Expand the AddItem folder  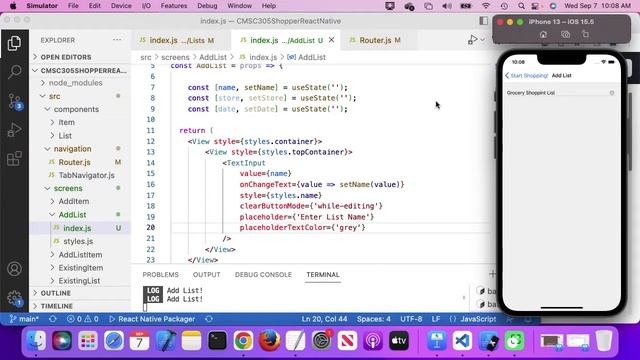coord(73,202)
